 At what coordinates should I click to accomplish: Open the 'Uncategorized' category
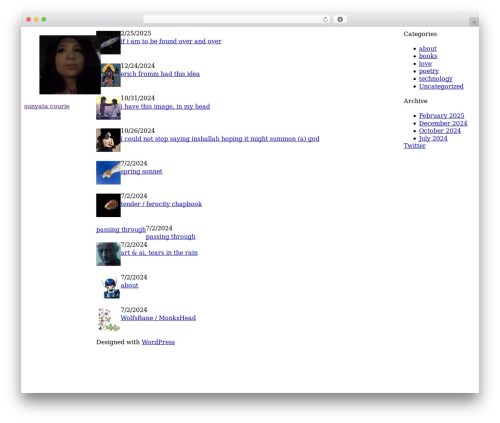click(441, 86)
